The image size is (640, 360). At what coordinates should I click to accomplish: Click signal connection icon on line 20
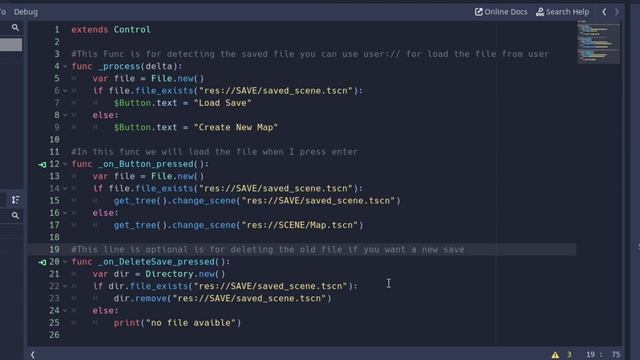(42, 262)
